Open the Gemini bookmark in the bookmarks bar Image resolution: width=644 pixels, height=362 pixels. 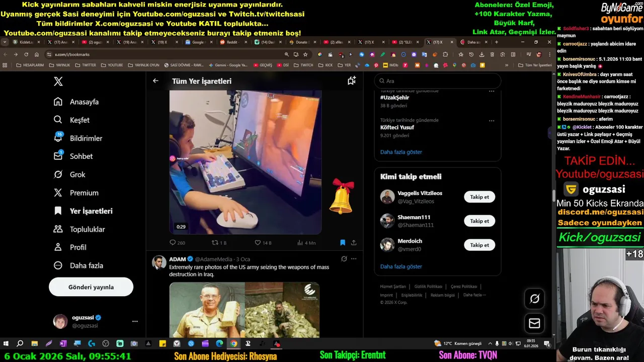[227, 65]
